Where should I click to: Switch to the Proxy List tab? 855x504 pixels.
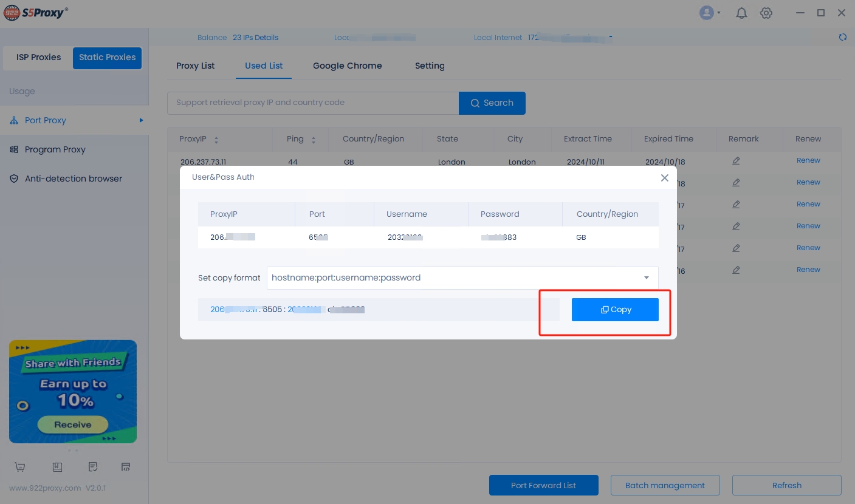click(x=195, y=66)
